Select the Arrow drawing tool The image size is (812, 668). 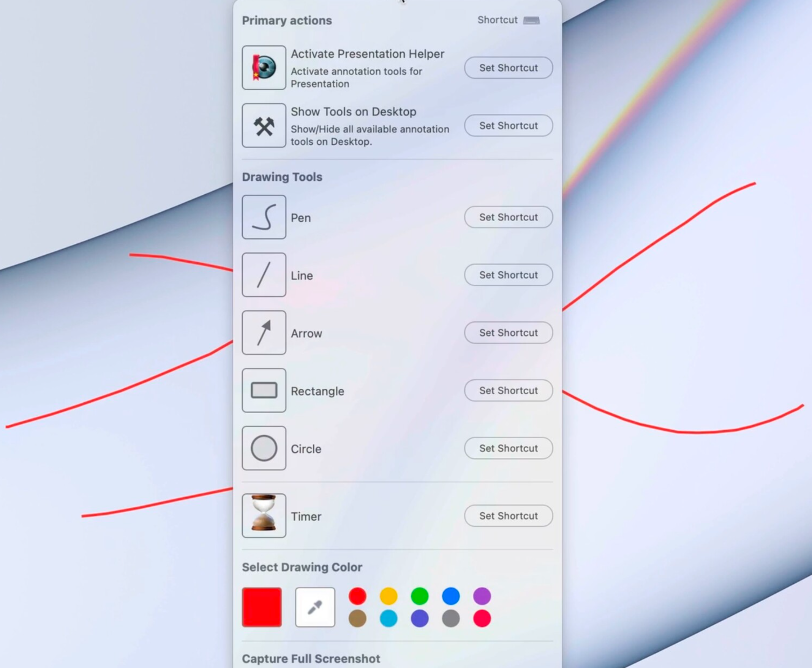(264, 332)
